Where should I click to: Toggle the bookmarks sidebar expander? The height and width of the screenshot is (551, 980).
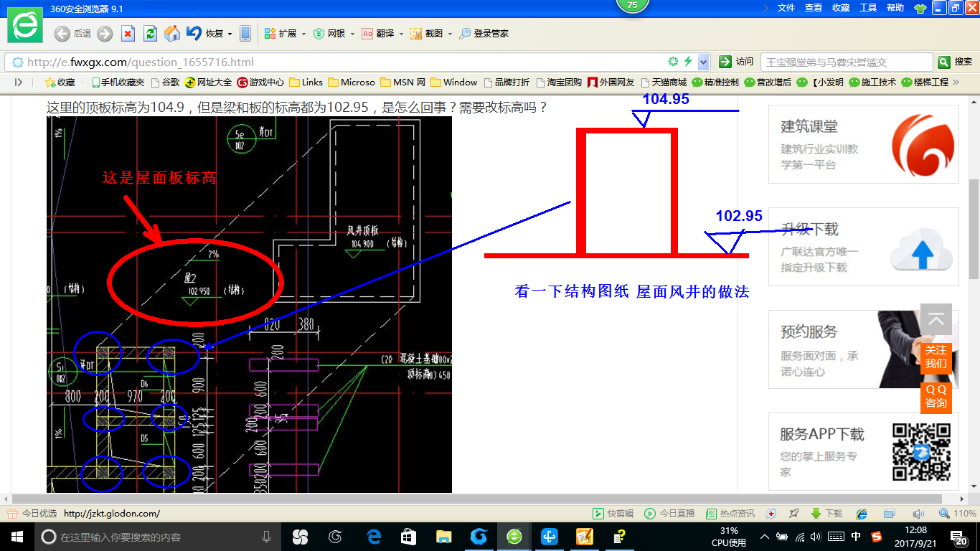click(19, 83)
